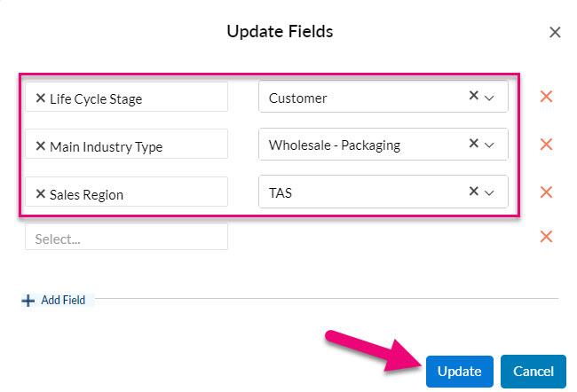The height and width of the screenshot is (392, 577).
Task: Clear the Customer value selection
Action: 474,96
